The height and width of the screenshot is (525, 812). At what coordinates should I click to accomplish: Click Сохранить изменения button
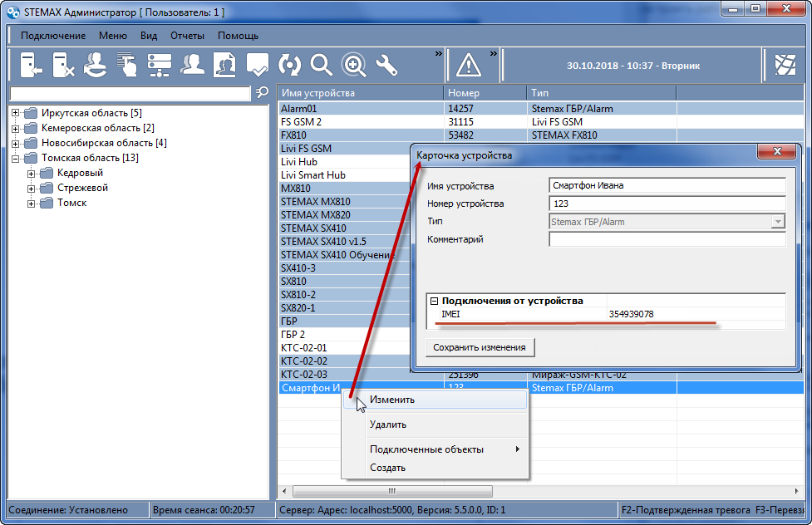pos(480,347)
